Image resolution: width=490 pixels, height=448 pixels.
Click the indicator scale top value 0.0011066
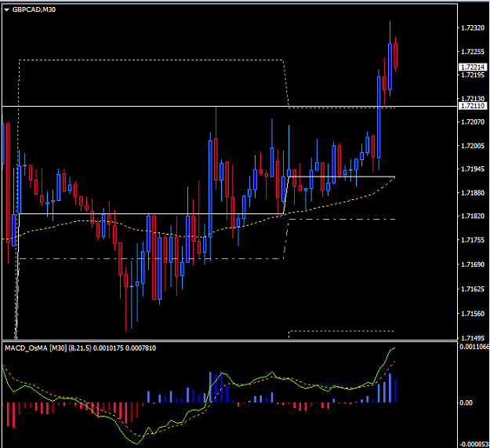474,346
